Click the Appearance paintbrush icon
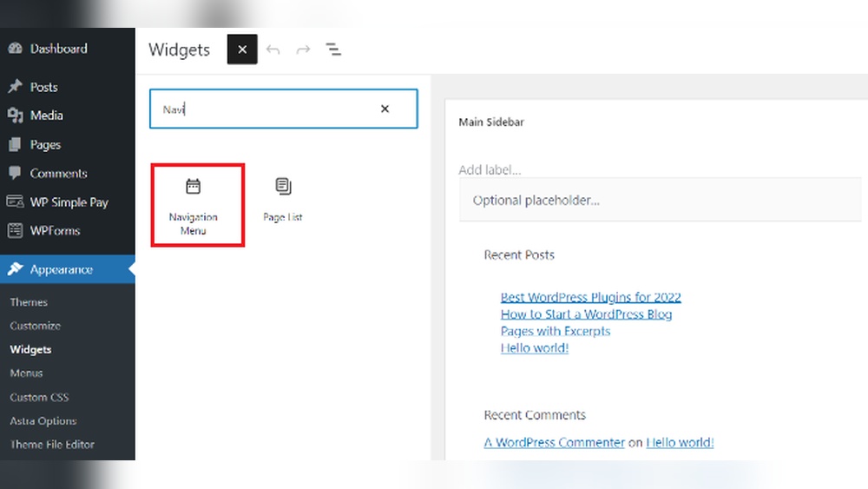The height and width of the screenshot is (489, 868). click(x=15, y=269)
